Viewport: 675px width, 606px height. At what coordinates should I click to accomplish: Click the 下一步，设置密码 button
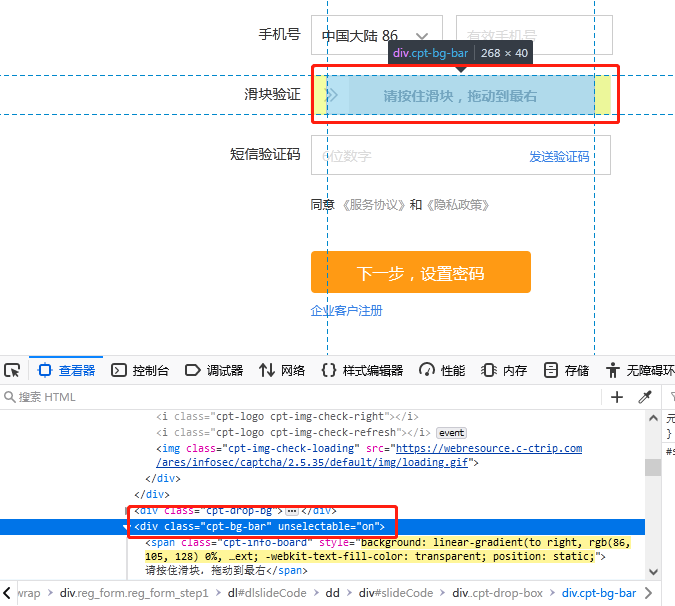tap(421, 272)
